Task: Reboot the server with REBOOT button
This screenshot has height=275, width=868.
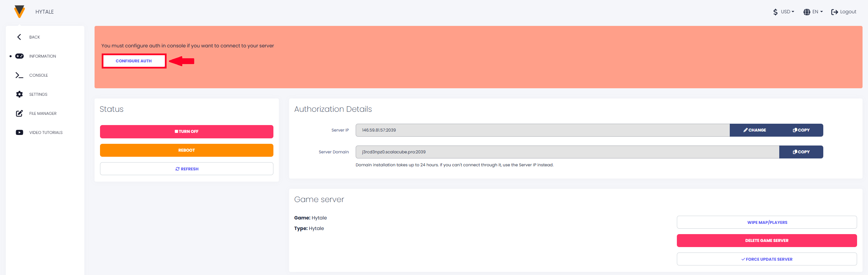Action: pos(187,150)
